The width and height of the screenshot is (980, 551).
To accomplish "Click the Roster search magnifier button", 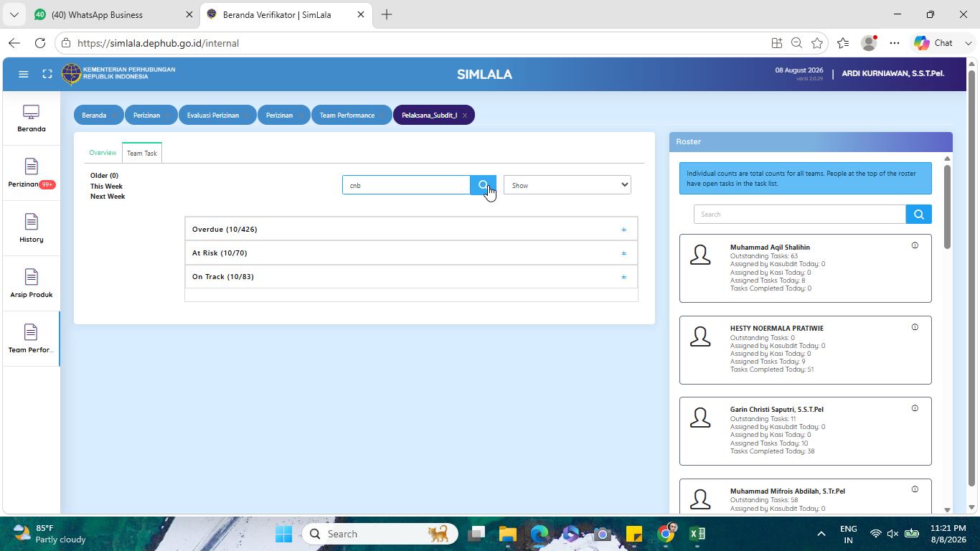I will [x=918, y=214].
